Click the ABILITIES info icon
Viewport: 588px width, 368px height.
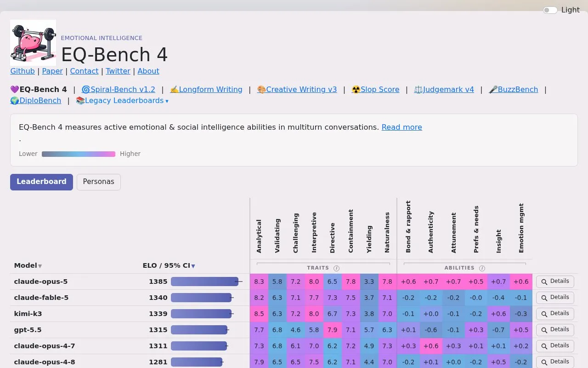pyautogui.click(x=482, y=268)
